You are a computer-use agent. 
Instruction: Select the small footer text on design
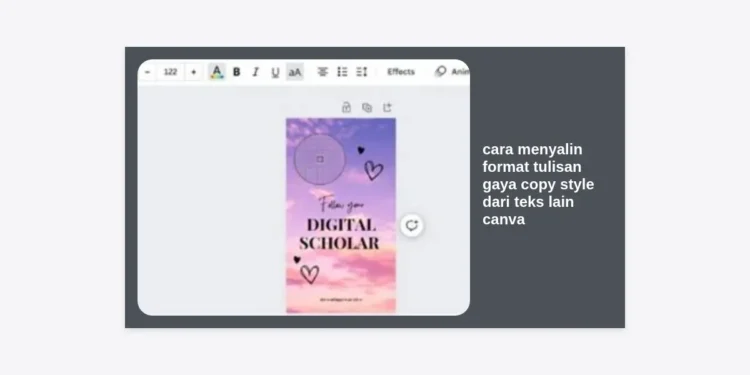[x=341, y=300]
